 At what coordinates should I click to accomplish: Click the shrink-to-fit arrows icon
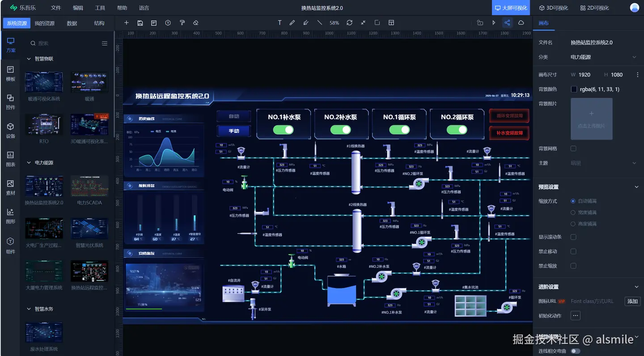(x=363, y=23)
